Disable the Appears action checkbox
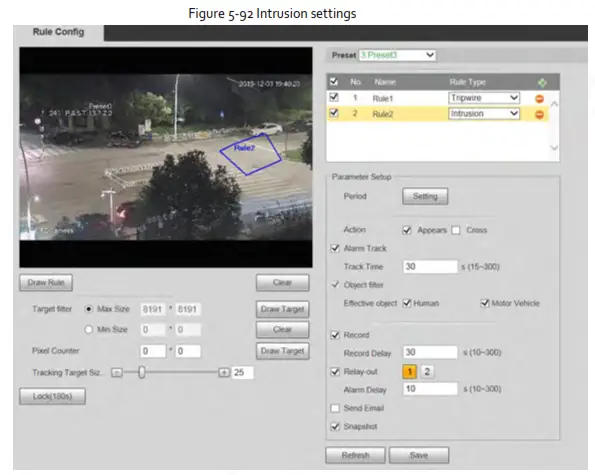 coord(407,230)
